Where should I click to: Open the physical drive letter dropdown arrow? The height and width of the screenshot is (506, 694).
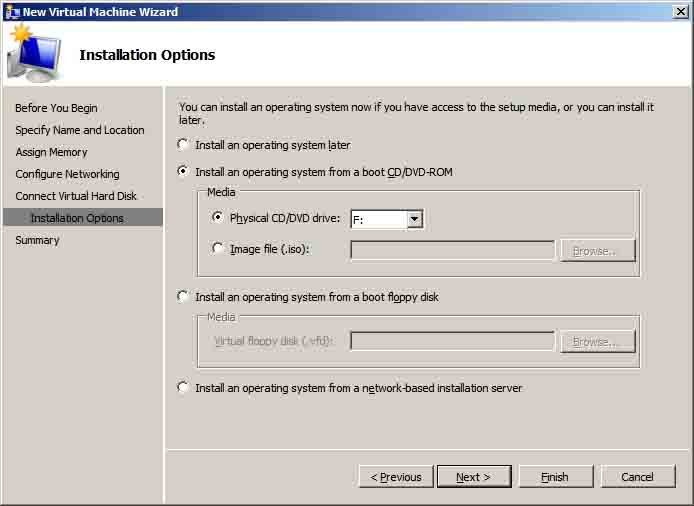(x=414, y=219)
